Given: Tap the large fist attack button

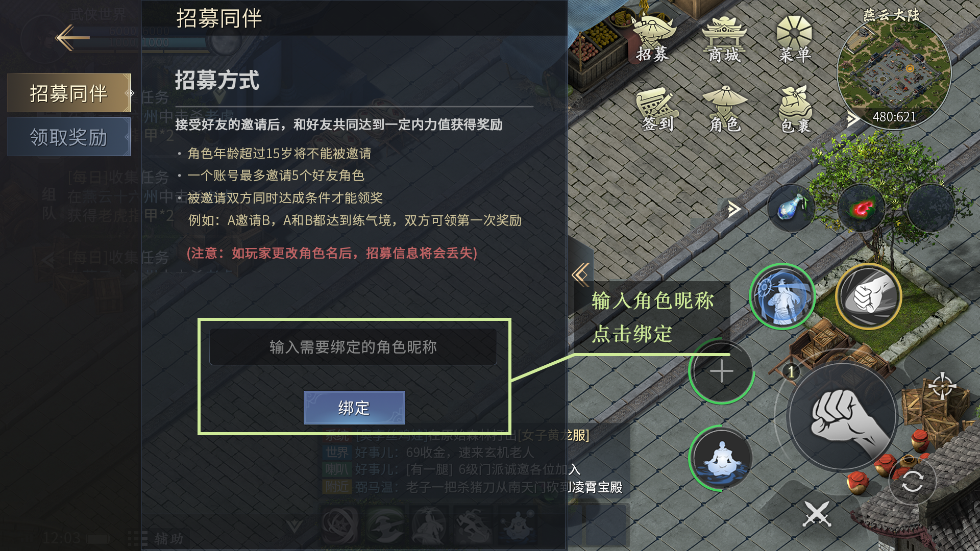Looking at the screenshot, I should pyautogui.click(x=842, y=416).
